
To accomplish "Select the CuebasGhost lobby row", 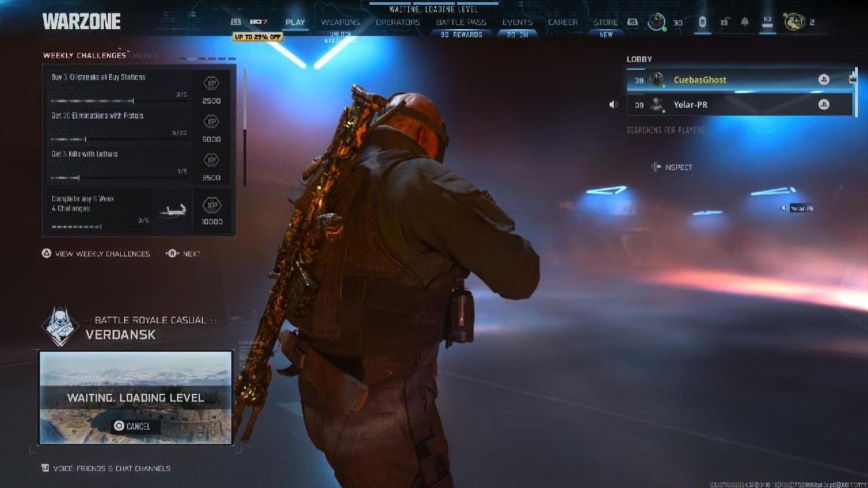I will 739,80.
